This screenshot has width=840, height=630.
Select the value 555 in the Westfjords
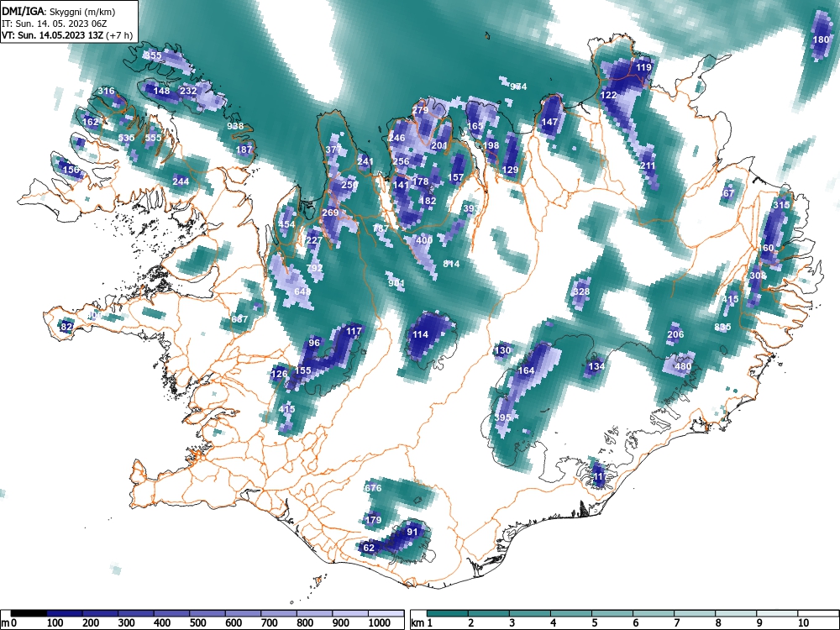(153, 138)
